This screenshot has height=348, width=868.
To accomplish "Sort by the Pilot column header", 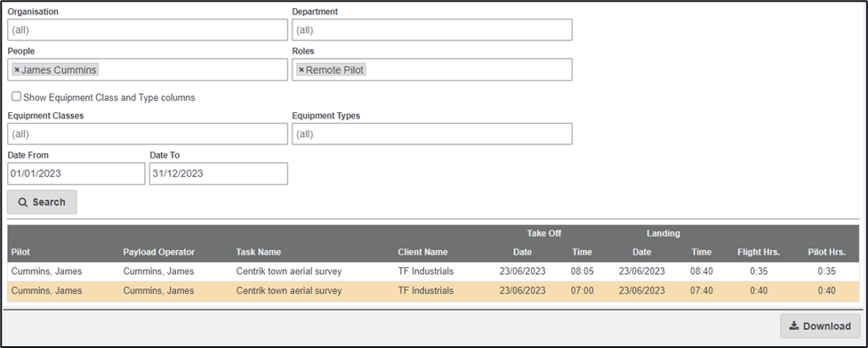I will tap(20, 252).
